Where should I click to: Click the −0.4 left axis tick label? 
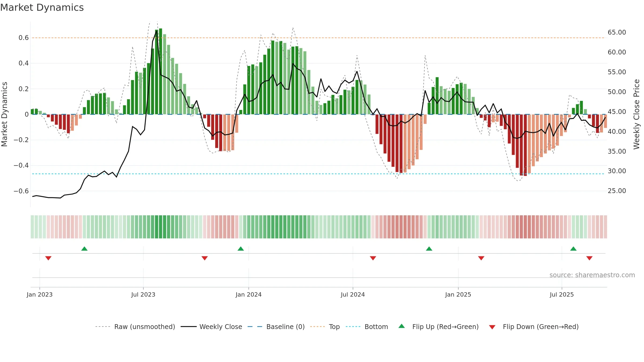(x=21, y=165)
